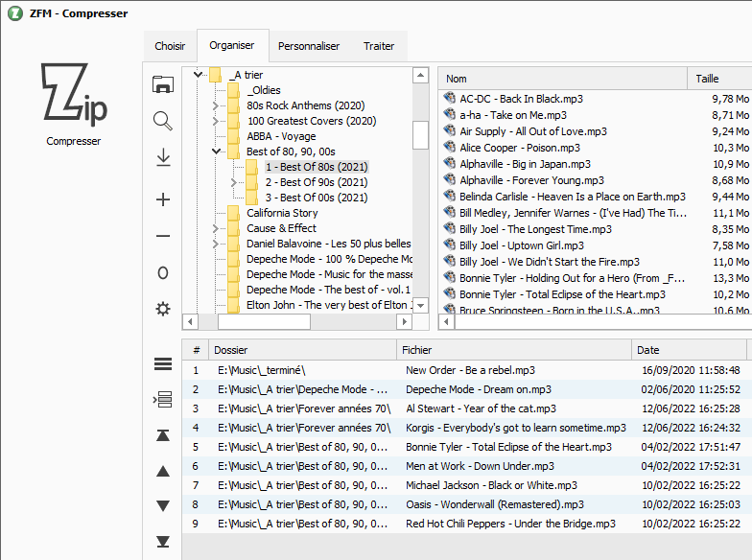Sort files by the Nom column header

(x=562, y=79)
